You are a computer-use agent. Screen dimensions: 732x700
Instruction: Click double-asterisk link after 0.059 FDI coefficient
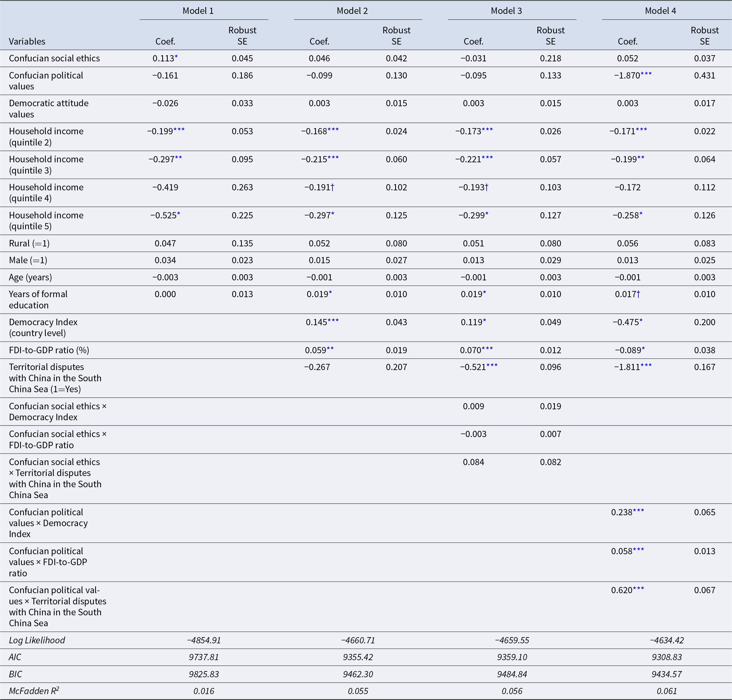click(330, 349)
